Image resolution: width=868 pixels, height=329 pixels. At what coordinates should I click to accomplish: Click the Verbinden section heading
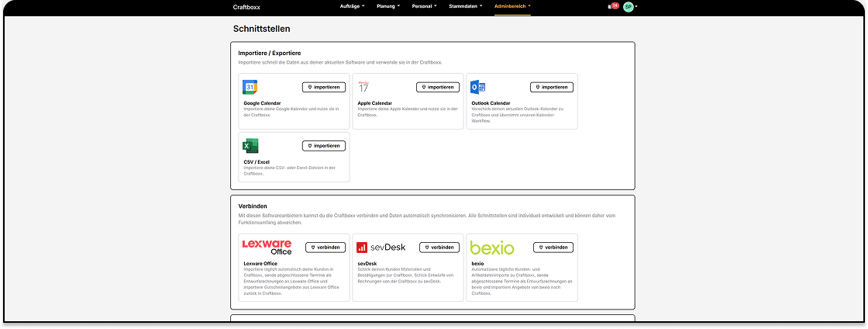pyautogui.click(x=253, y=206)
